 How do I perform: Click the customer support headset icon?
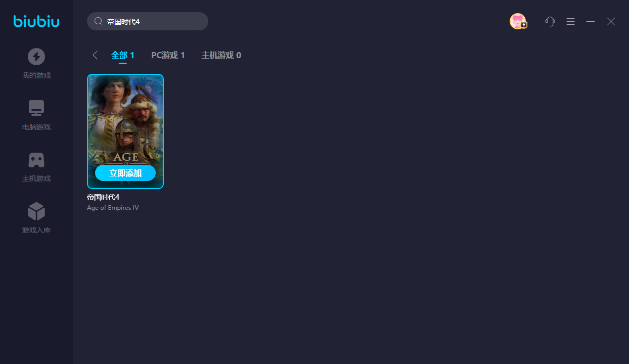[550, 21]
